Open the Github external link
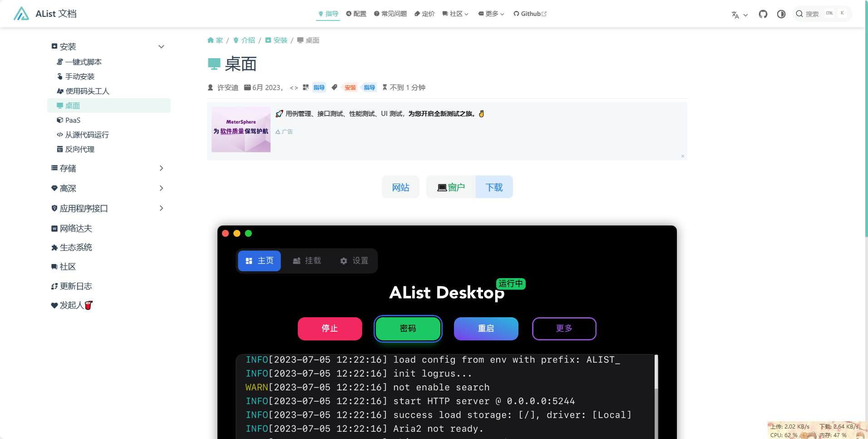This screenshot has width=868, height=439. [530, 14]
